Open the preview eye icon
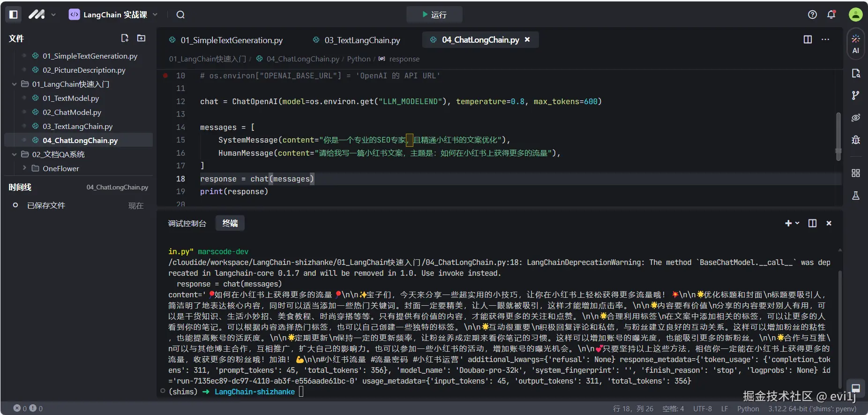 (x=856, y=117)
